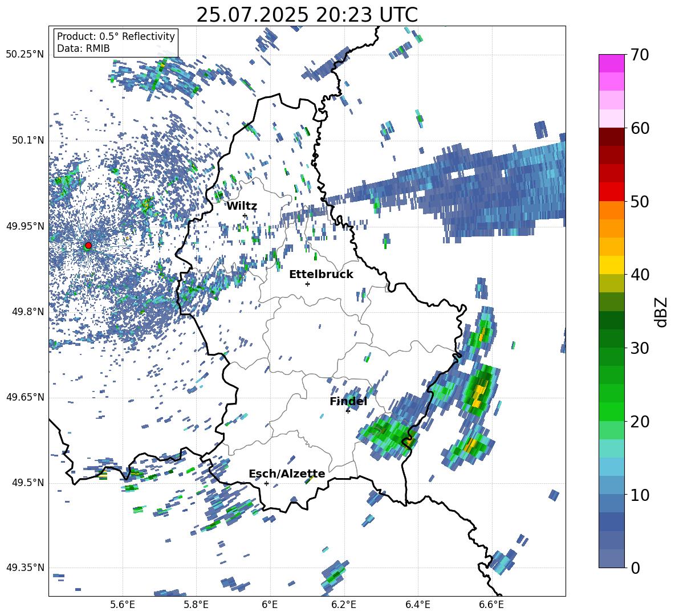
Task: Click the 5.8°E longitude label
Action: pos(196,605)
